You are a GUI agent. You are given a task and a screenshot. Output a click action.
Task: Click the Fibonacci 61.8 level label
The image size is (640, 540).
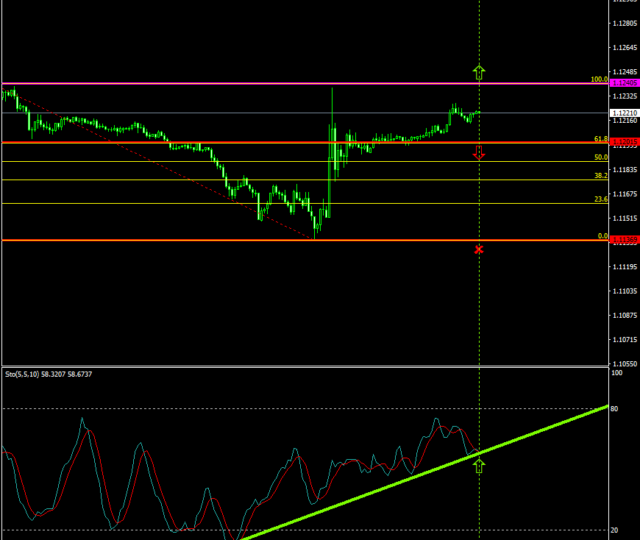click(600, 139)
